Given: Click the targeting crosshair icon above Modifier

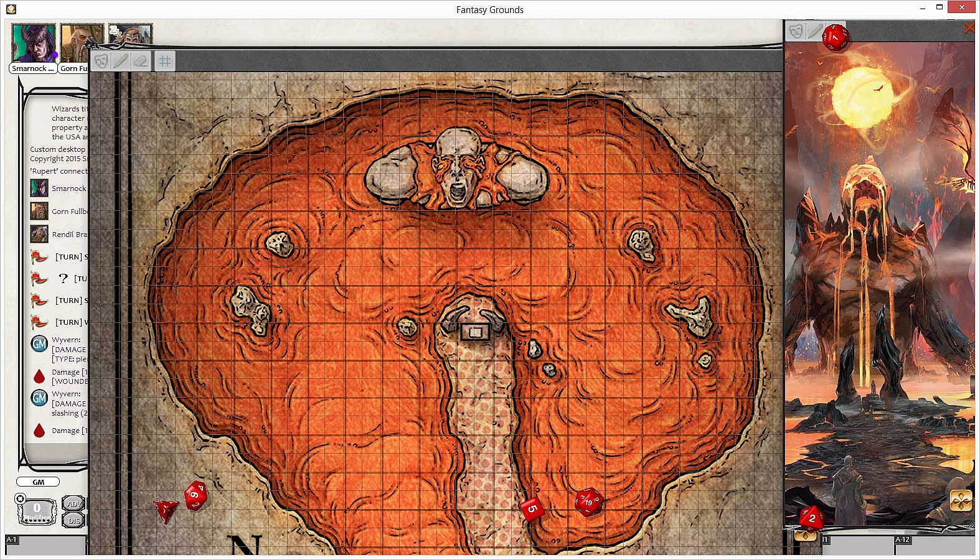Looking at the screenshot, I should [21, 498].
